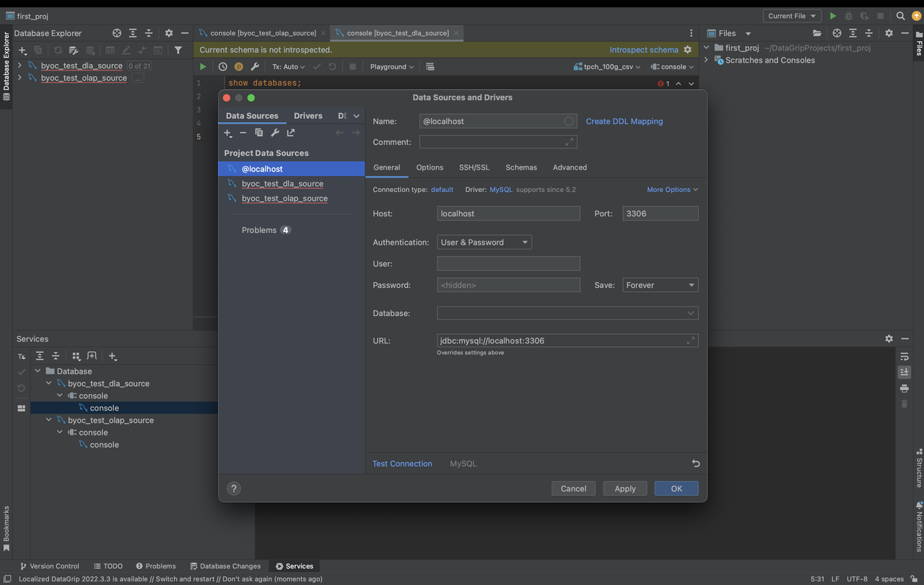
Task: Remove the selected data source with minus icon
Action: [243, 133]
